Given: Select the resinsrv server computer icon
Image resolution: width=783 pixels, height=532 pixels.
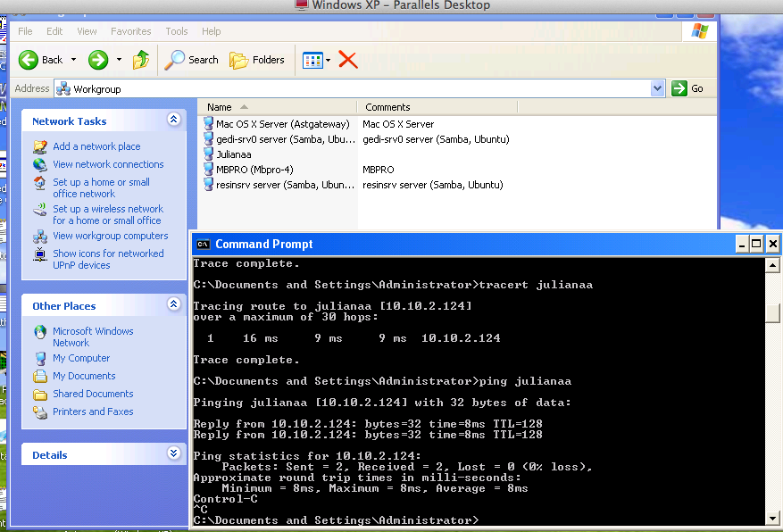Looking at the screenshot, I should [209, 184].
